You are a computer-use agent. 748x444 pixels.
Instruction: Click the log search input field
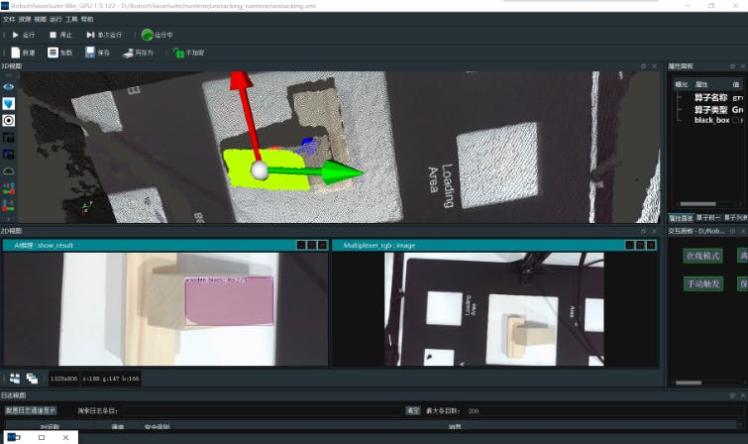[x=260, y=410]
